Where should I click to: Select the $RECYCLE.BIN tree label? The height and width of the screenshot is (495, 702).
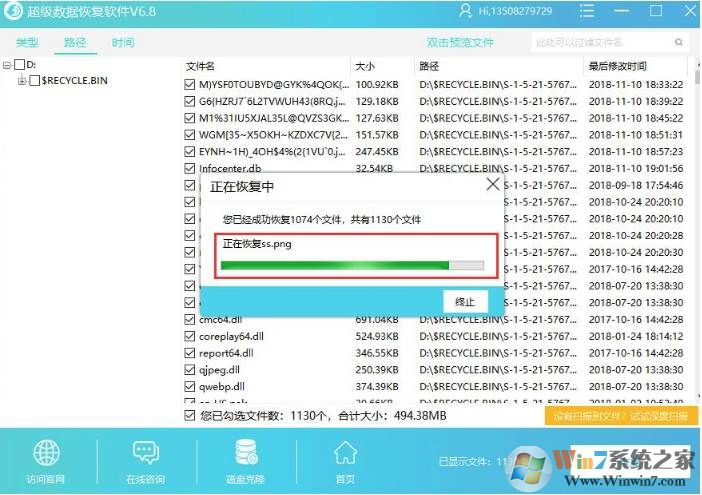(74, 81)
